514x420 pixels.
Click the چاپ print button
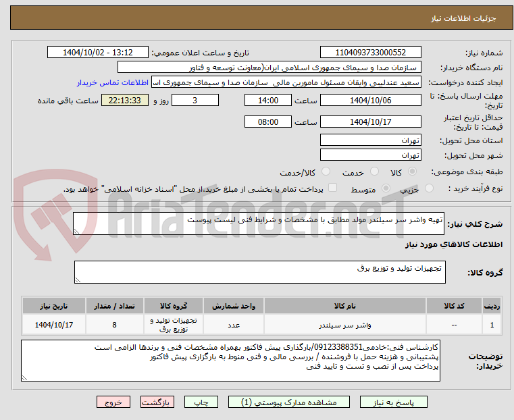(x=201, y=402)
